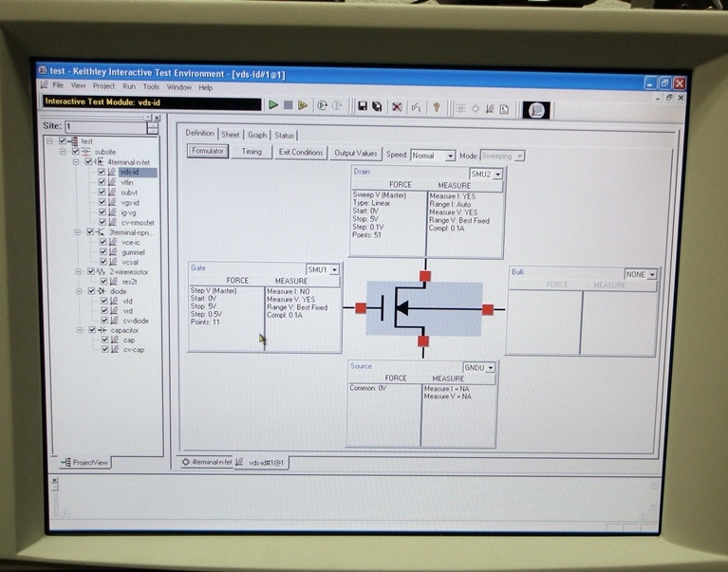The image size is (728, 572).
Task: Select the vcsat test in tree
Action: pyautogui.click(x=130, y=262)
